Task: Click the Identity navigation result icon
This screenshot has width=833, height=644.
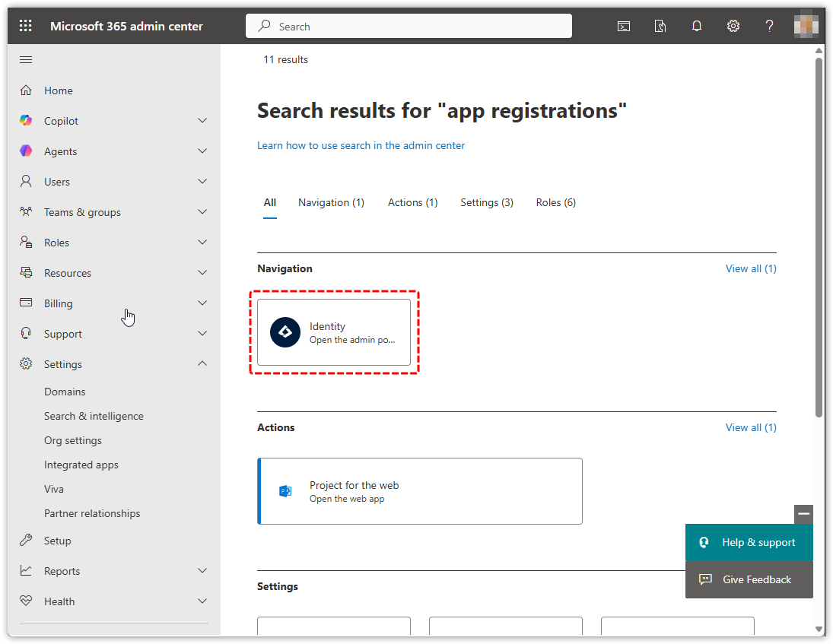Action: click(285, 332)
